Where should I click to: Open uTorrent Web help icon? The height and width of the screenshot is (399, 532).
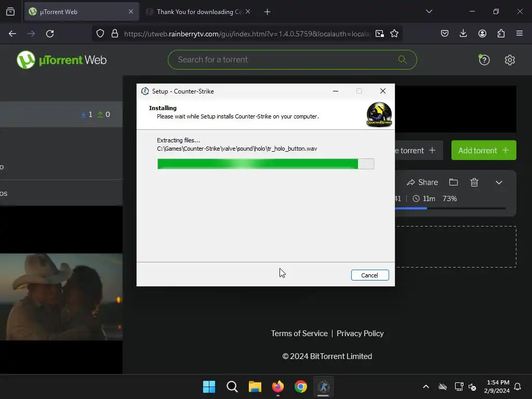click(484, 60)
